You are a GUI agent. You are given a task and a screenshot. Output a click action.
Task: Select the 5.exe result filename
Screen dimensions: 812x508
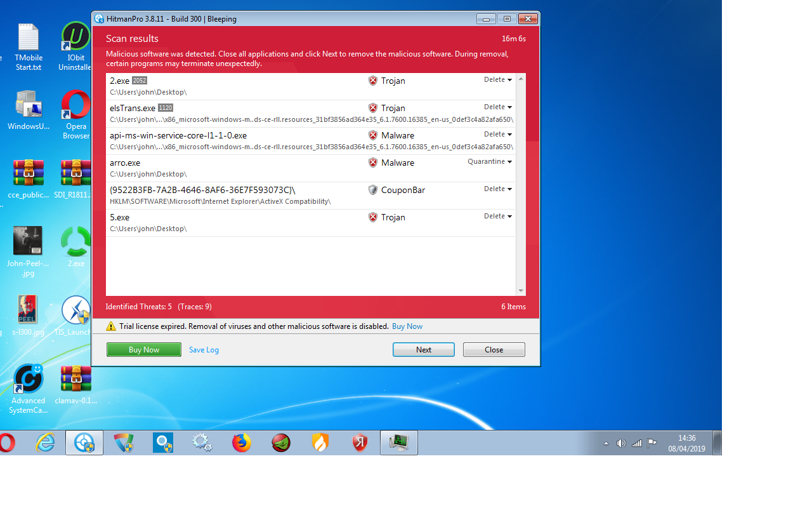coord(119,217)
